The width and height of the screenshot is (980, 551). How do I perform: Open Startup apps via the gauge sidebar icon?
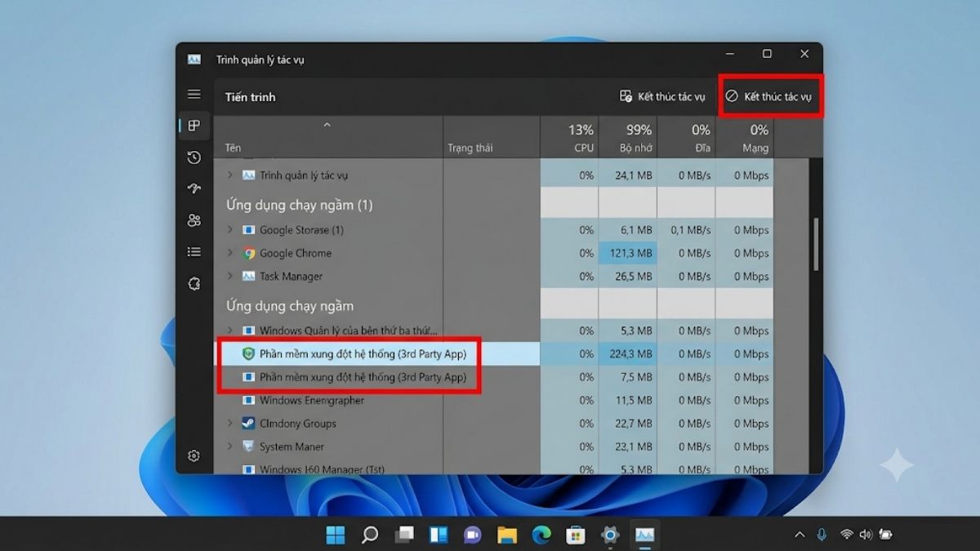(x=194, y=189)
